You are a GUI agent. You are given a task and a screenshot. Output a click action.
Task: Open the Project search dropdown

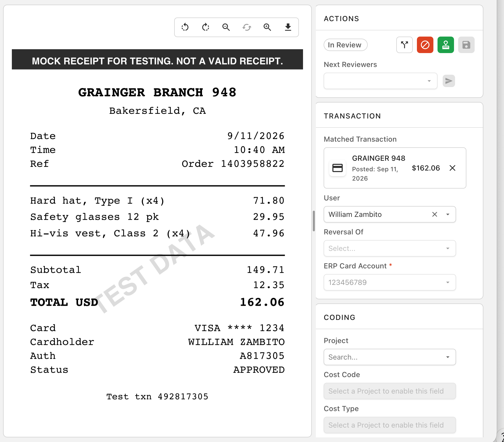(390, 357)
